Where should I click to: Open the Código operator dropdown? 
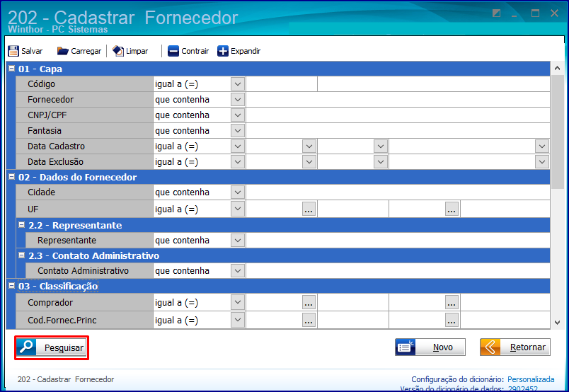click(238, 84)
